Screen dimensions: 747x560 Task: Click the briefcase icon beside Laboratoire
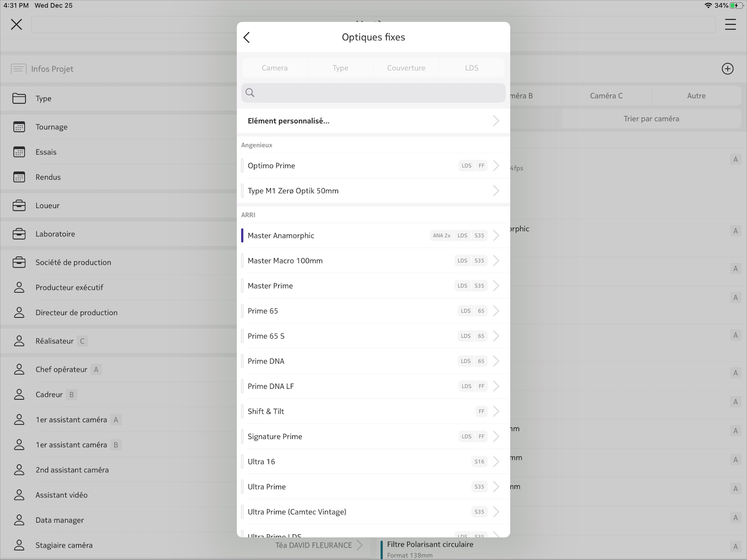pos(19,234)
